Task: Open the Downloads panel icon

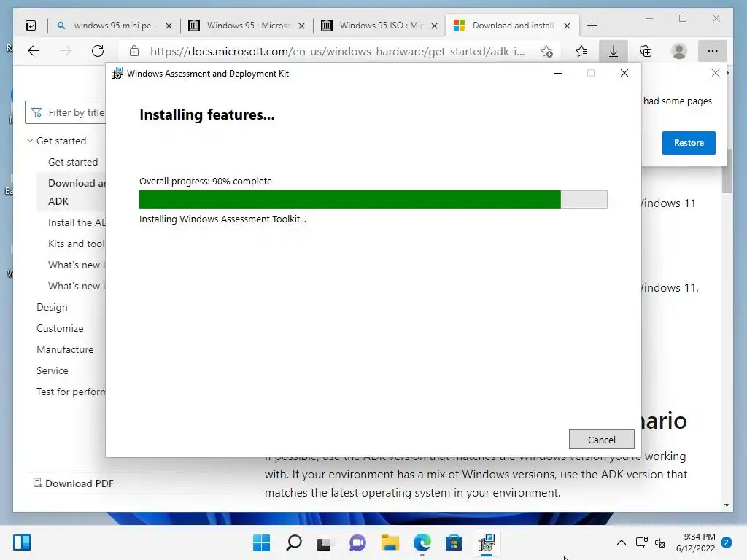Action: (x=613, y=51)
